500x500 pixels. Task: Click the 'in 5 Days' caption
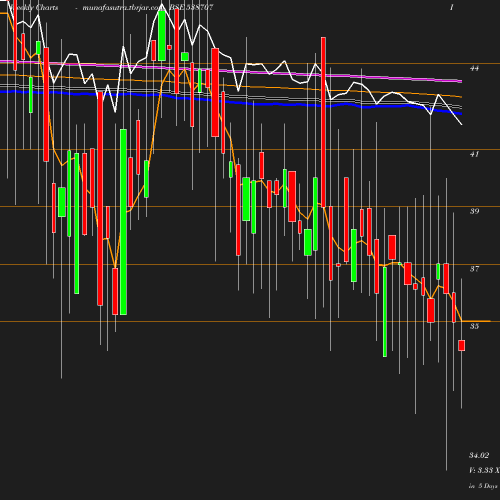(x=483, y=486)
